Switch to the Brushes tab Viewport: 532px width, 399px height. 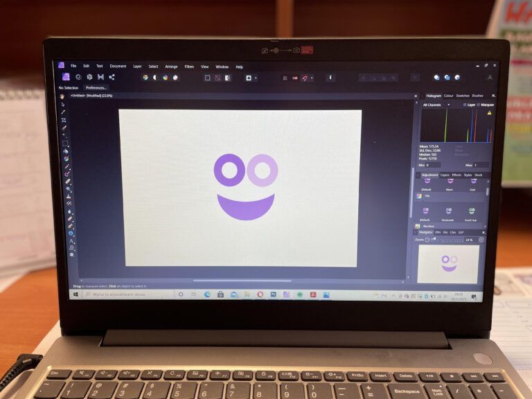click(x=477, y=96)
